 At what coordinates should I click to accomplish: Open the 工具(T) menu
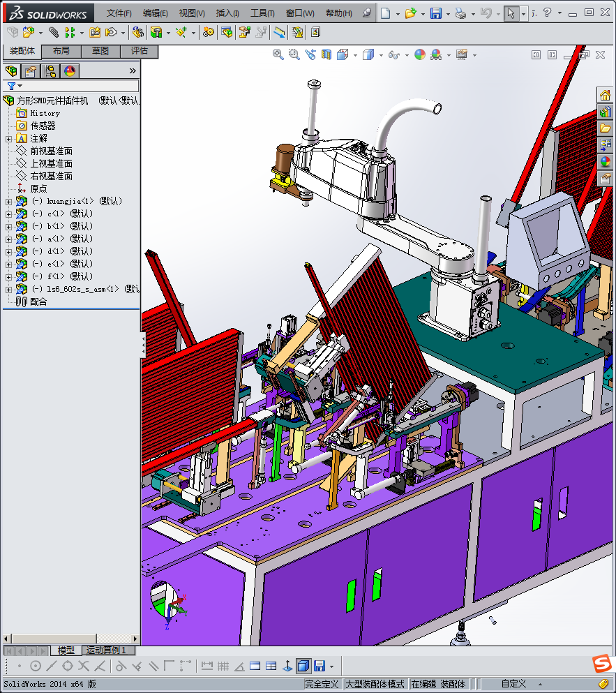262,13
